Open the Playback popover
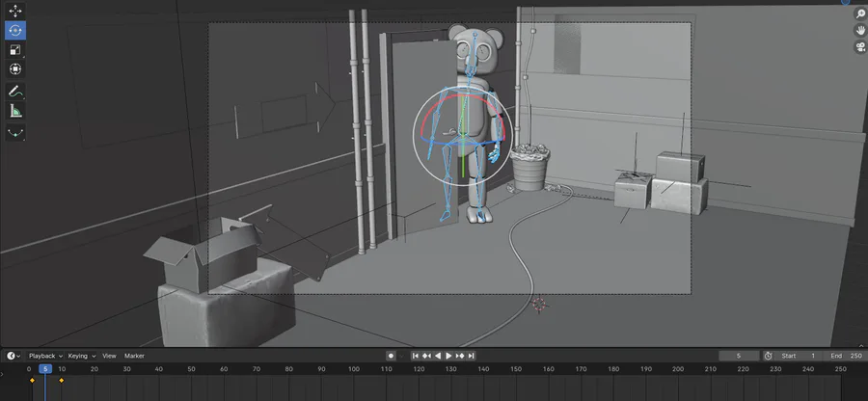The image size is (868, 401). 44,356
